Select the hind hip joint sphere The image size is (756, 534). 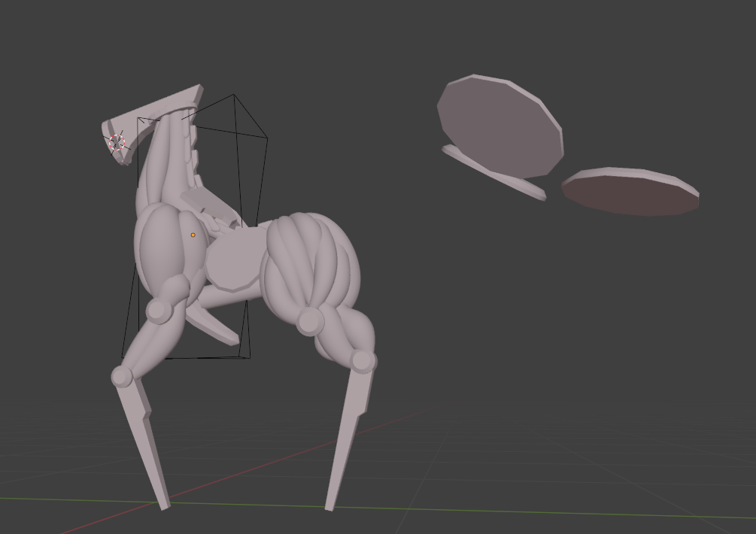point(310,321)
